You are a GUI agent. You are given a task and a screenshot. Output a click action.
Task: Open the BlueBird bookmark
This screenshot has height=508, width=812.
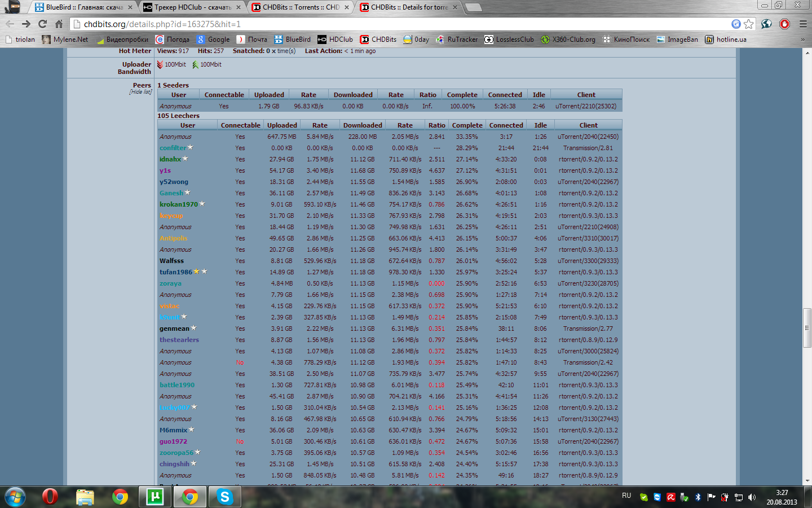293,40
